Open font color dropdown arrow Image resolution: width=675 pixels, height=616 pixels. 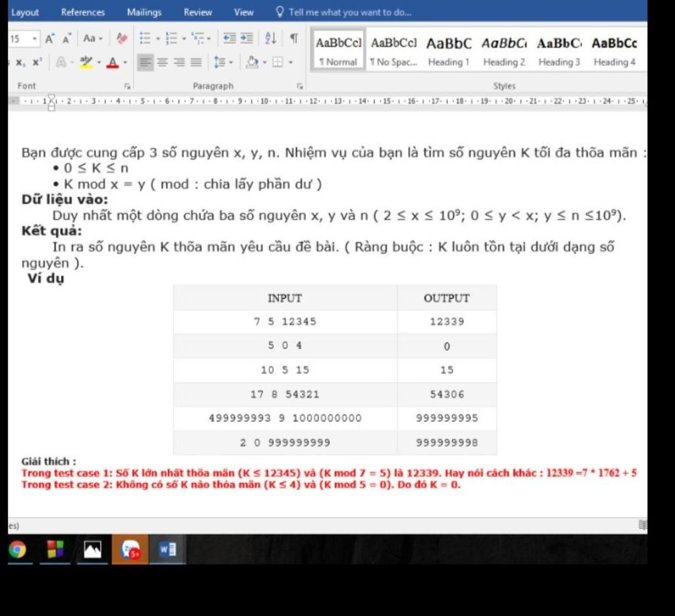tap(125, 63)
